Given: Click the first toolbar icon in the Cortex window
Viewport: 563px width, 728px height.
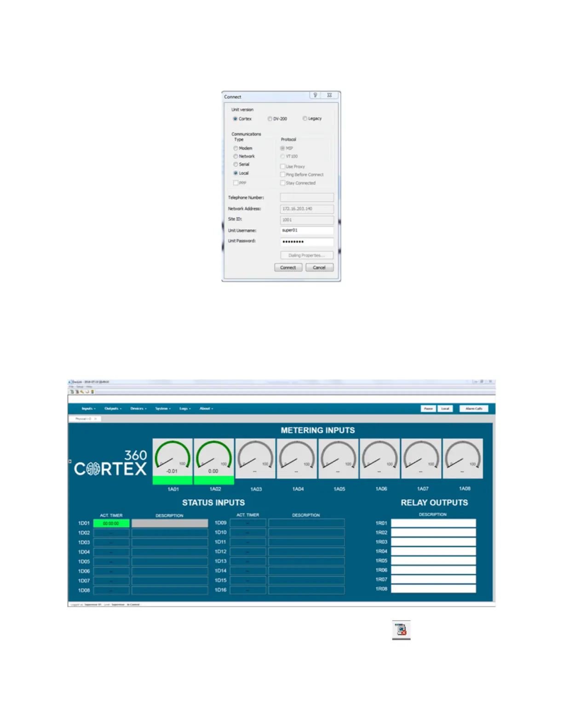Looking at the screenshot, I should click(72, 392).
